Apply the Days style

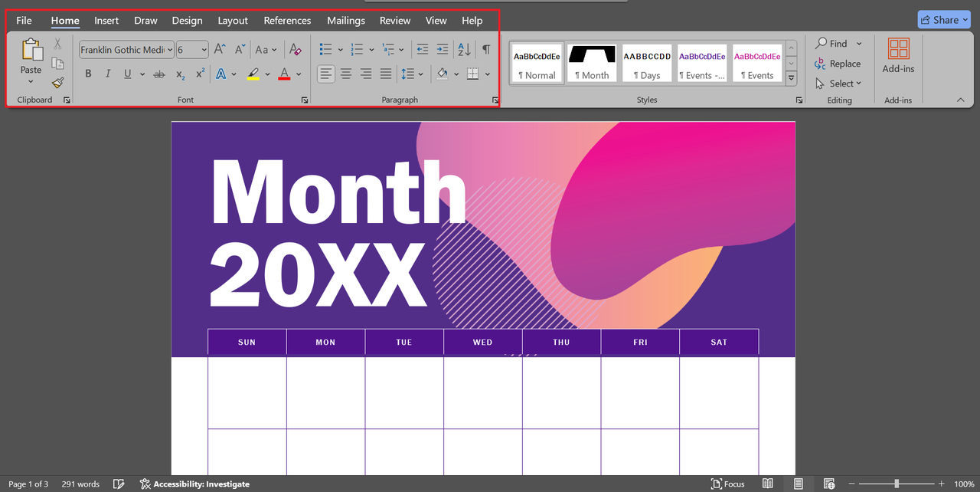(x=647, y=62)
